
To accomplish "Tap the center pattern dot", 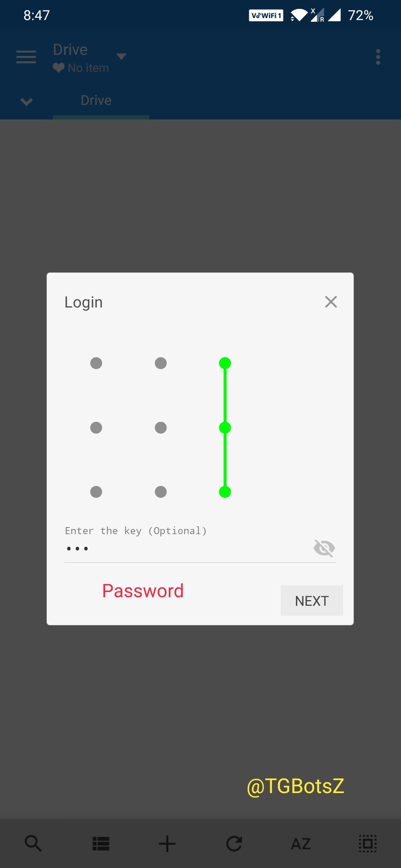I will pyautogui.click(x=161, y=428).
